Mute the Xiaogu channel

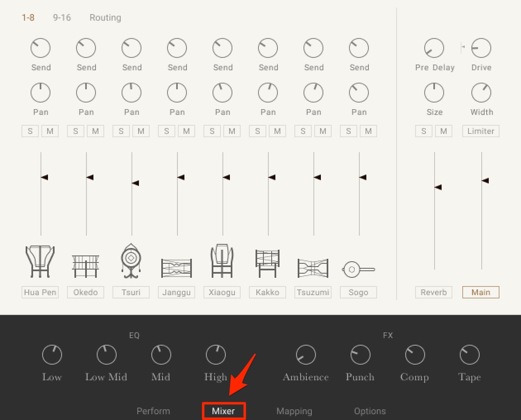232,131
